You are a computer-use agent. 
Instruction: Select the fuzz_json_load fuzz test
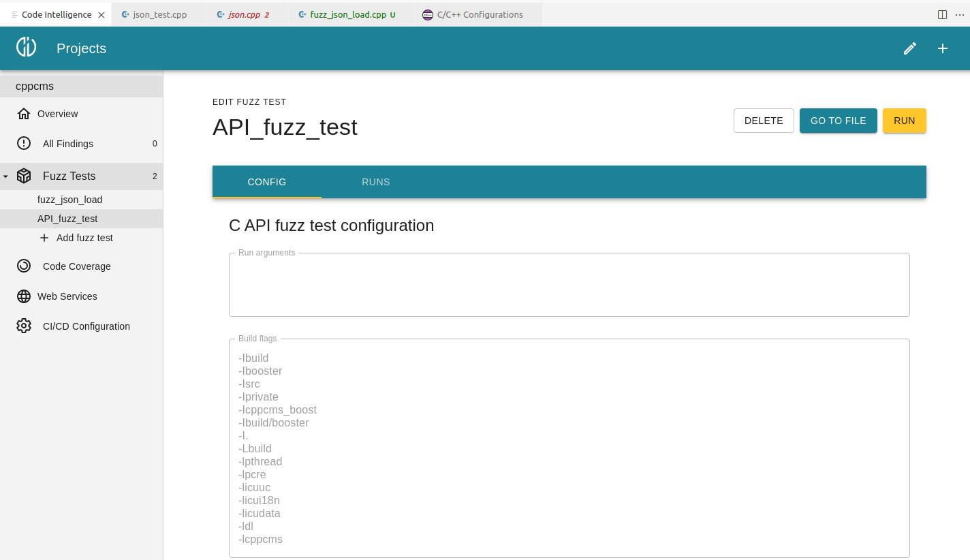click(x=82, y=200)
